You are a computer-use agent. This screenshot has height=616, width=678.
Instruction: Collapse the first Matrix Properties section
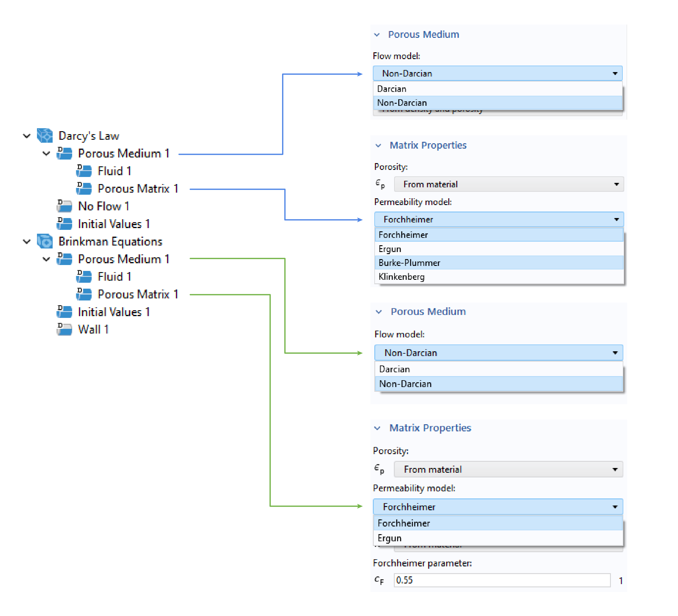click(x=378, y=146)
